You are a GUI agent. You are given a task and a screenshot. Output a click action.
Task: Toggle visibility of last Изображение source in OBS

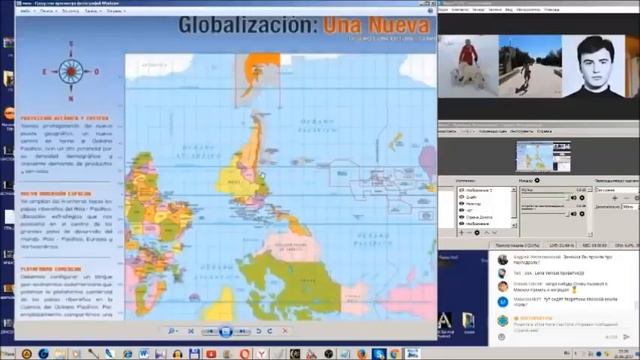coord(462,224)
